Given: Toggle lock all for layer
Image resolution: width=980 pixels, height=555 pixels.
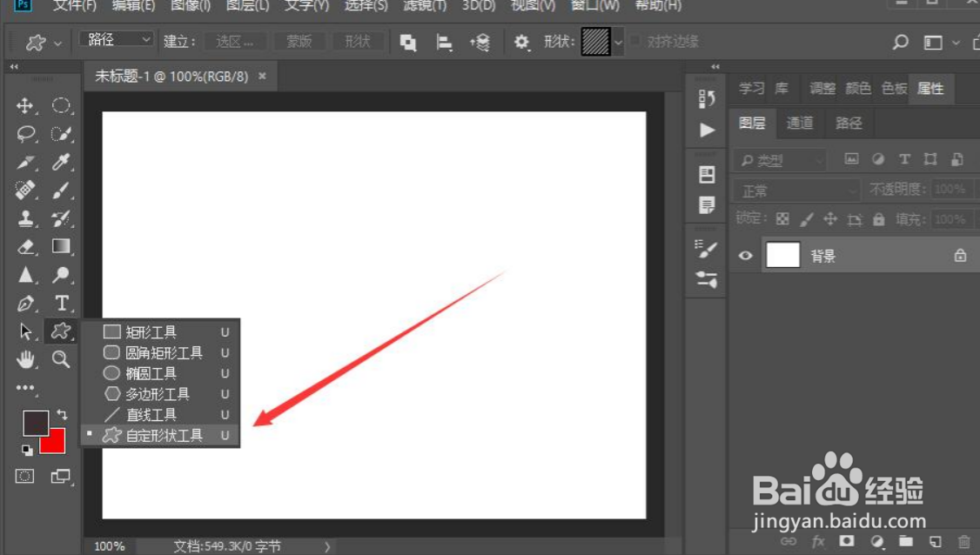Looking at the screenshot, I should 879,218.
